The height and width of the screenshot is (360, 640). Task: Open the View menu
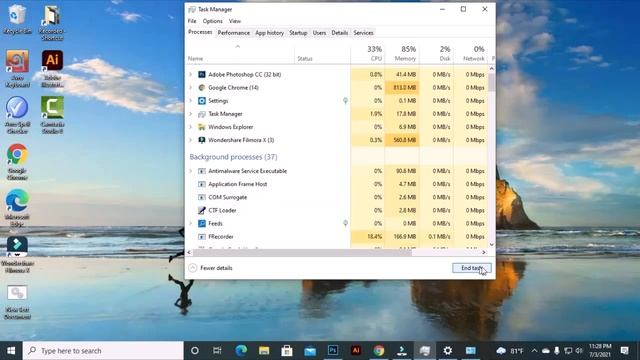click(x=235, y=21)
